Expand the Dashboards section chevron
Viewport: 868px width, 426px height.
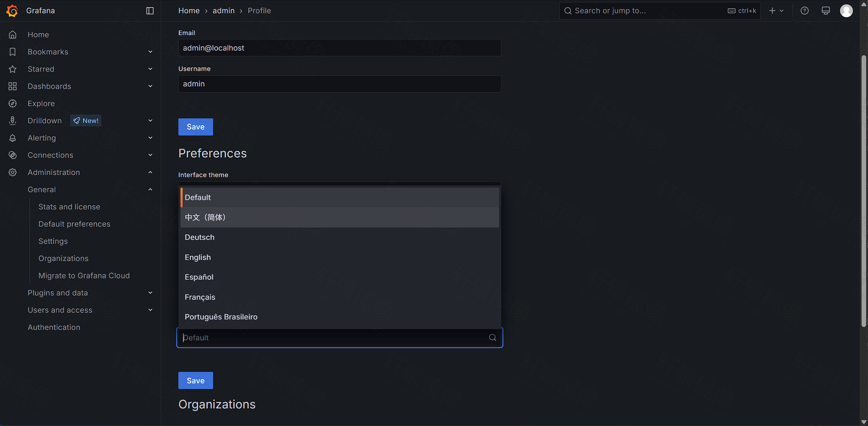[x=150, y=86]
